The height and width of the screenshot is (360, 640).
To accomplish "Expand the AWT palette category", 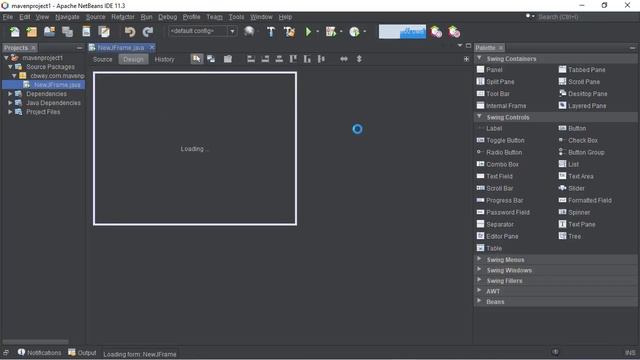I will [480, 291].
